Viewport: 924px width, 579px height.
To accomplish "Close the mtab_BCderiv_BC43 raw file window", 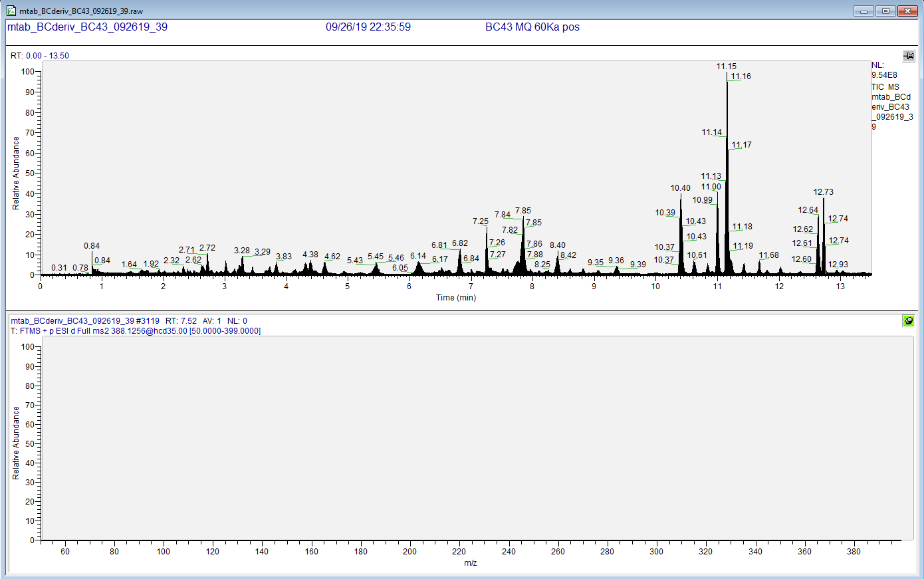I will (907, 11).
